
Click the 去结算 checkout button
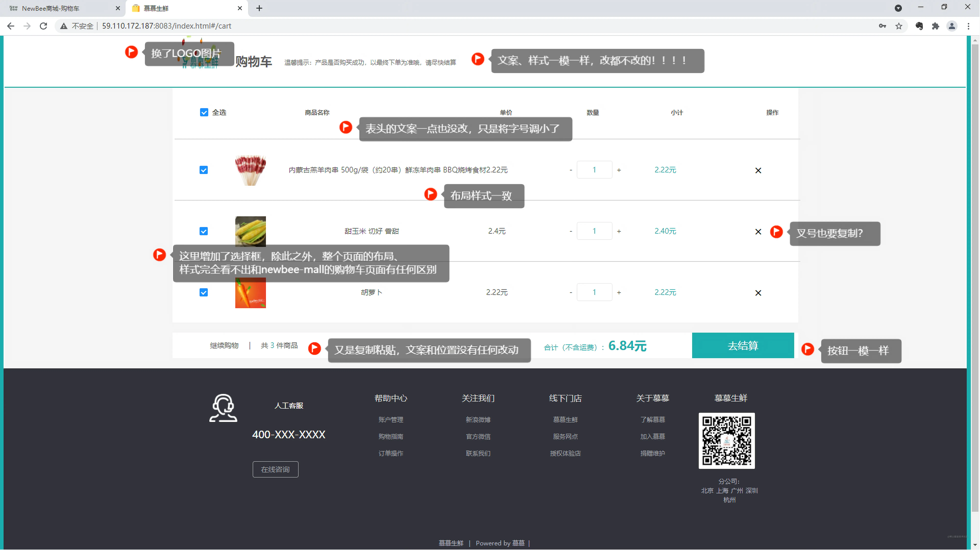(743, 345)
